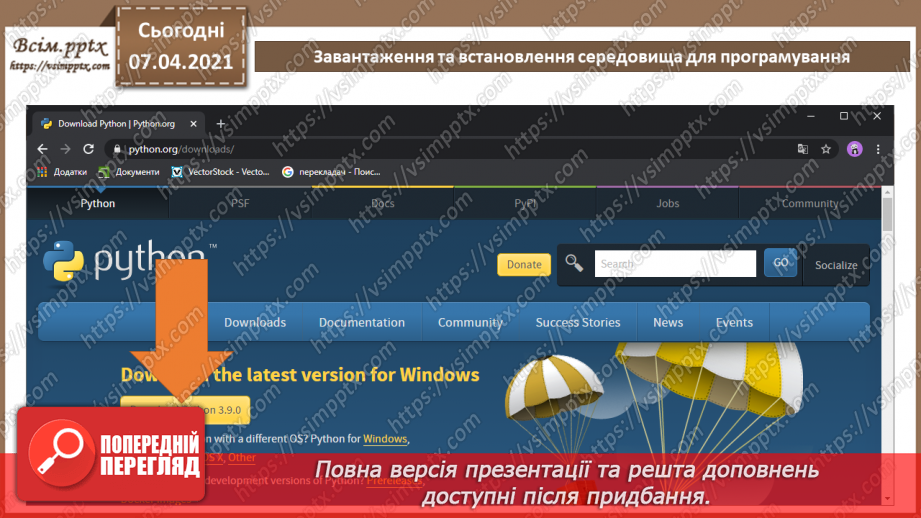Minimize the browser window
921x518 pixels.
[811, 116]
